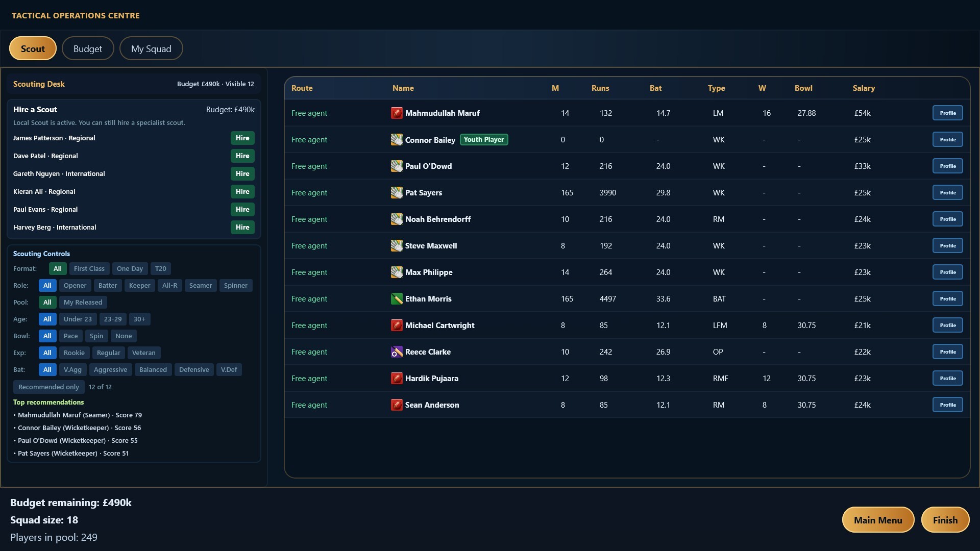
Task: Click the ball icon beside Michael Cartwright
Action: point(397,325)
